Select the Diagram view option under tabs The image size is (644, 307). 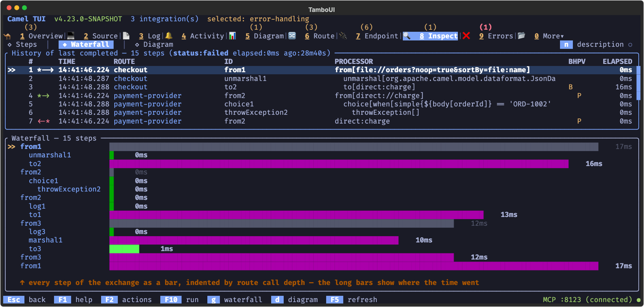(x=154, y=45)
